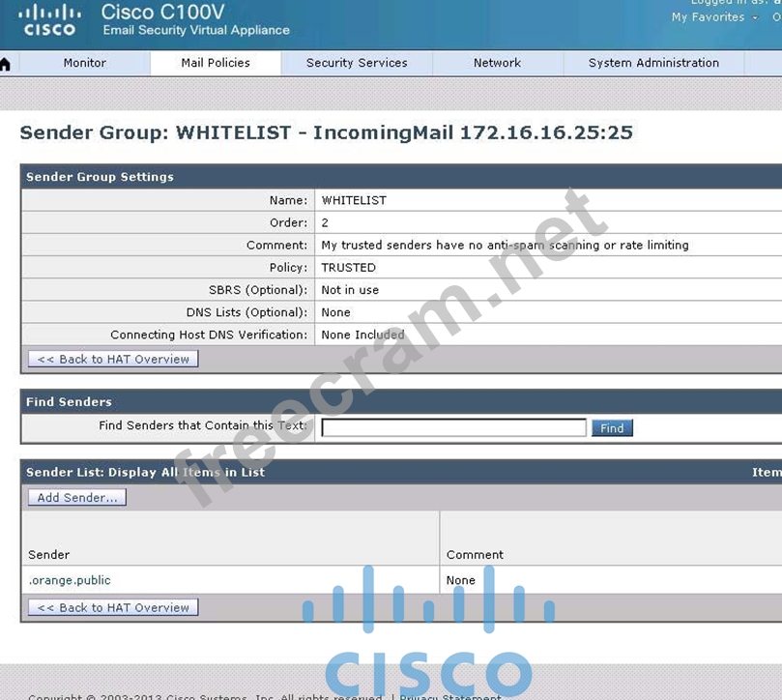
Task: Click the Add Sender button
Action: (x=77, y=497)
